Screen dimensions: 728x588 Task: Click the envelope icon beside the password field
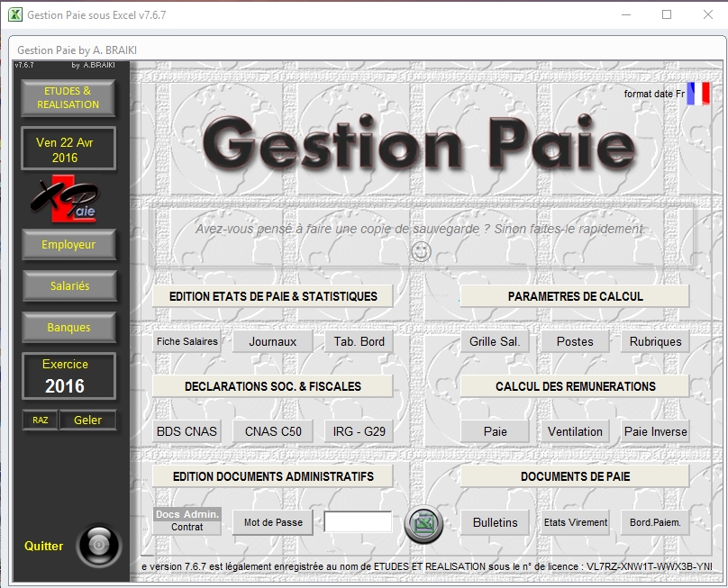pos(422,521)
